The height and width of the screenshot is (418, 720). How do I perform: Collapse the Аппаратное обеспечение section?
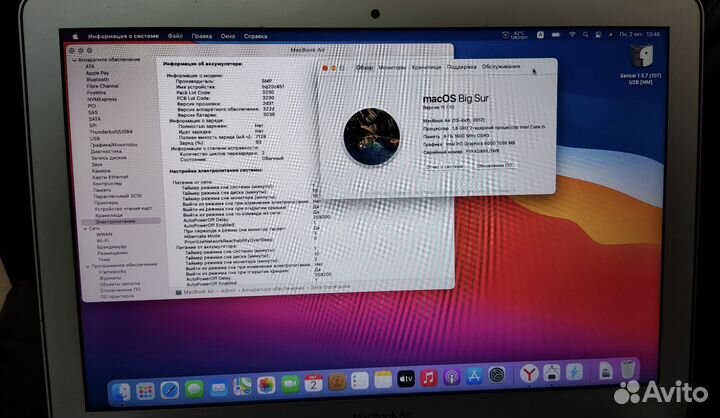(x=74, y=60)
